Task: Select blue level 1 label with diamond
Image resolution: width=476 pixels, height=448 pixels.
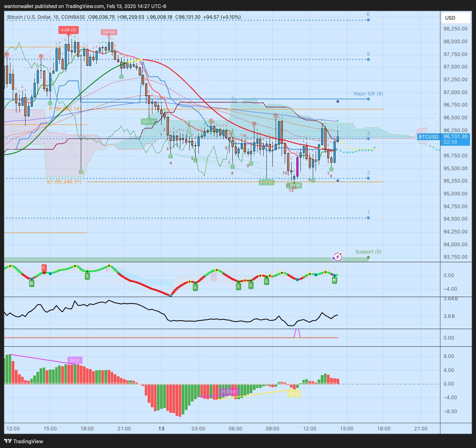Action: coord(368,215)
